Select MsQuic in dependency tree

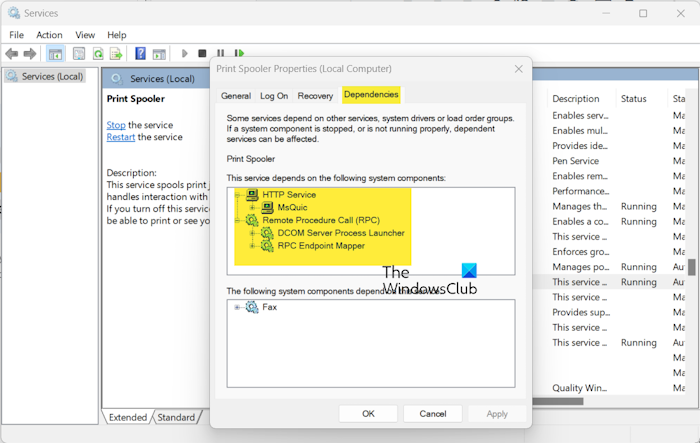tap(292, 207)
